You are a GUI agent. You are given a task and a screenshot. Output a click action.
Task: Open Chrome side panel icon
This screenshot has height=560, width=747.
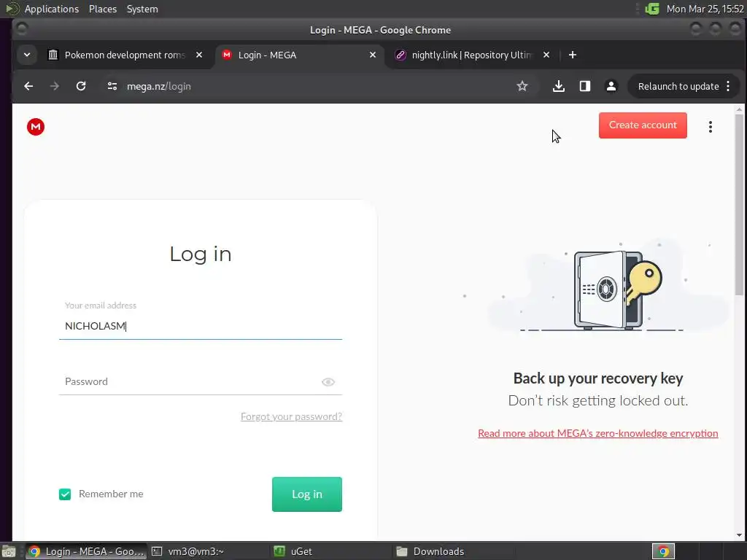pyautogui.click(x=585, y=86)
